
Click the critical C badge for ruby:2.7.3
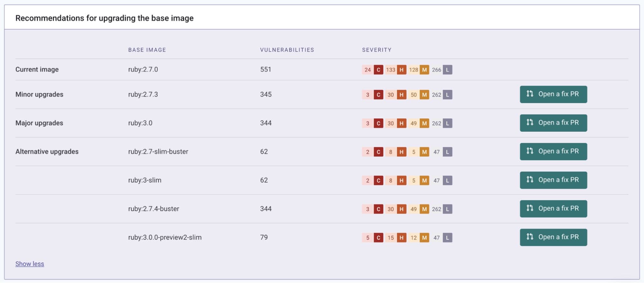pos(379,95)
